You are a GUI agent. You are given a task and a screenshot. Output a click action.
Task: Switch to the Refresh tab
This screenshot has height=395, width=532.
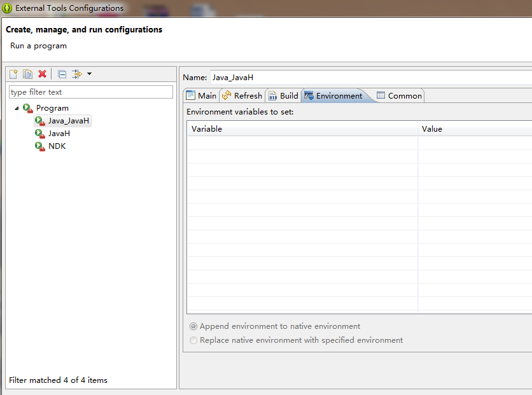click(242, 95)
